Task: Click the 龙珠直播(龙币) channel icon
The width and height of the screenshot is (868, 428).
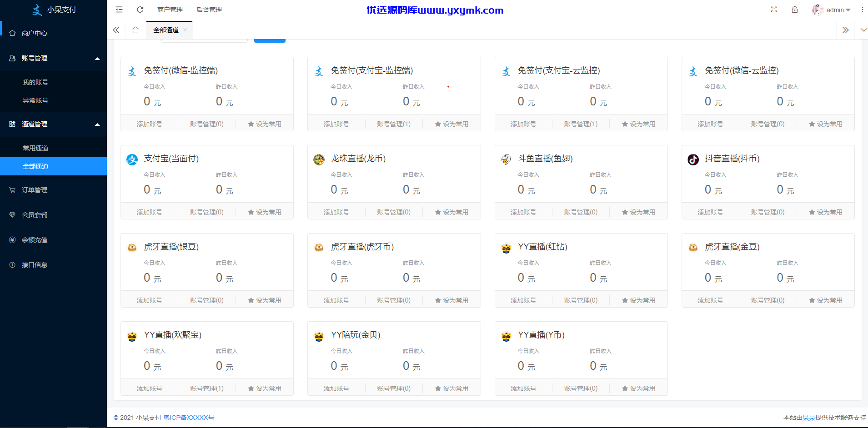Action: 319,159
